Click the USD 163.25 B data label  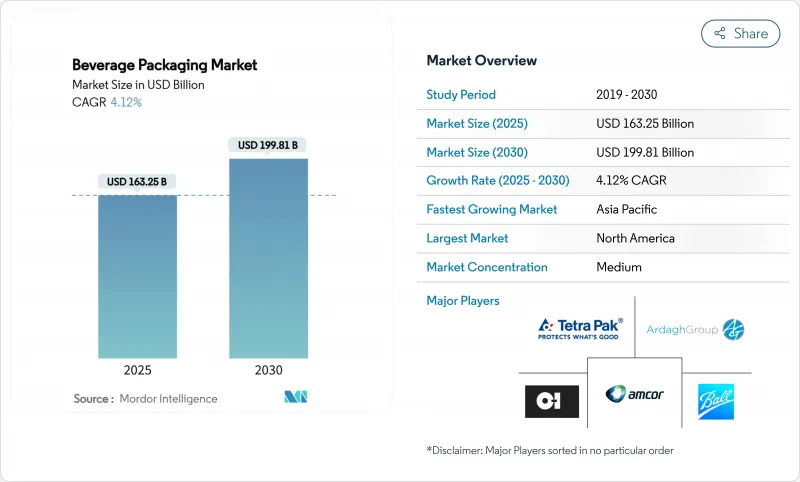[138, 181]
